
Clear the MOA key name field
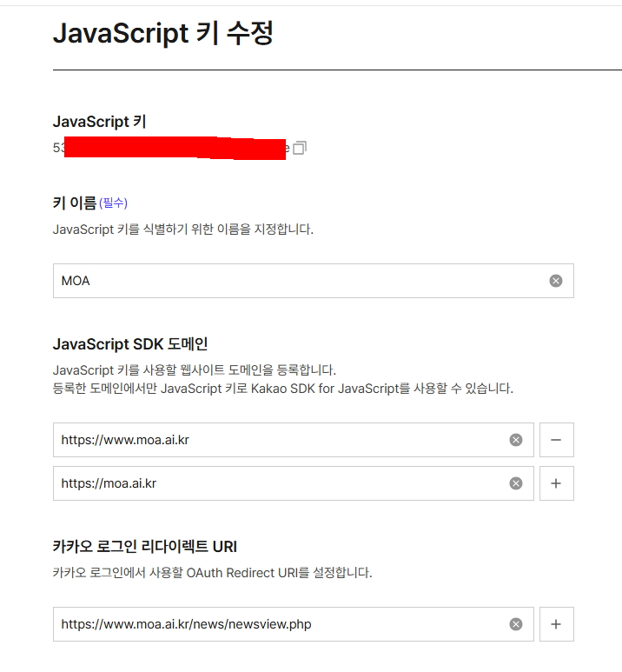[556, 281]
